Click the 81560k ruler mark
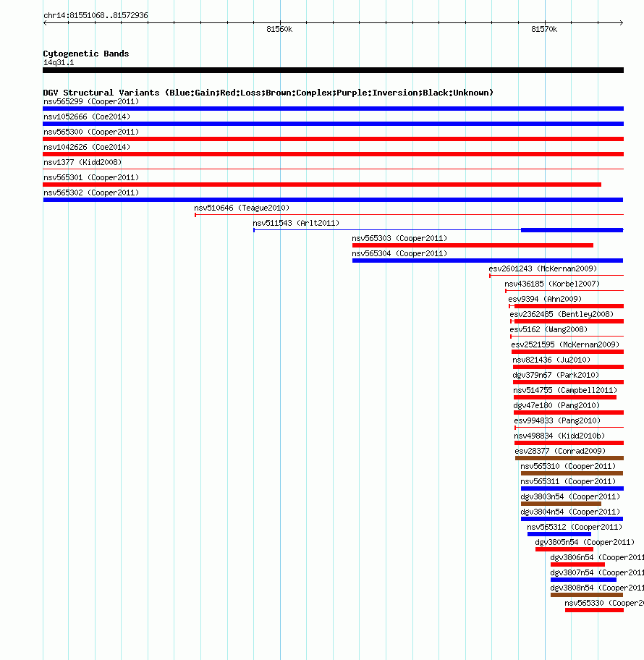The width and height of the screenshot is (644, 660). pos(279,29)
